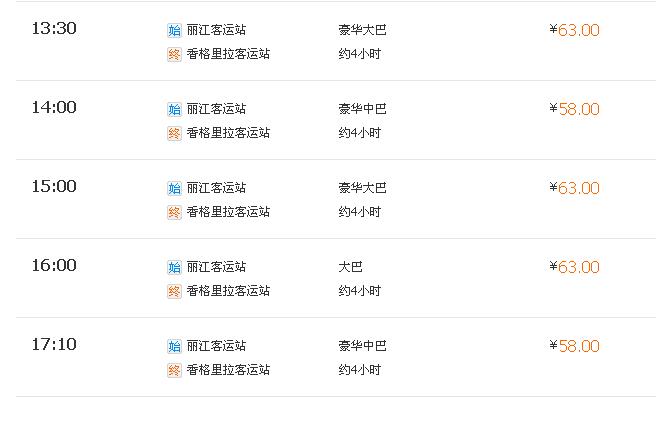The height and width of the screenshot is (425, 656).
Task: Click 大巴 bus type in 16:00 row
Action: pyautogui.click(x=350, y=267)
